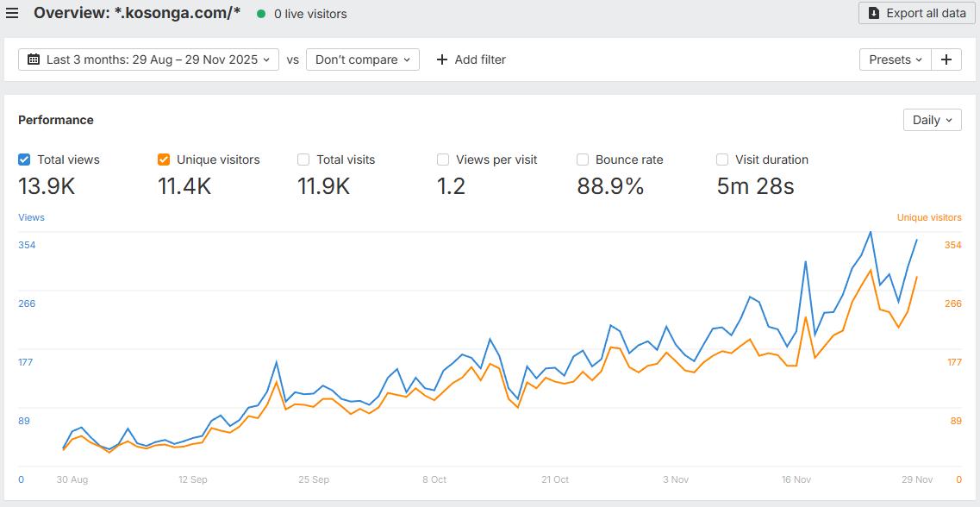Image resolution: width=980 pixels, height=507 pixels.
Task: Open the hamburger navigation menu
Action: (12, 13)
